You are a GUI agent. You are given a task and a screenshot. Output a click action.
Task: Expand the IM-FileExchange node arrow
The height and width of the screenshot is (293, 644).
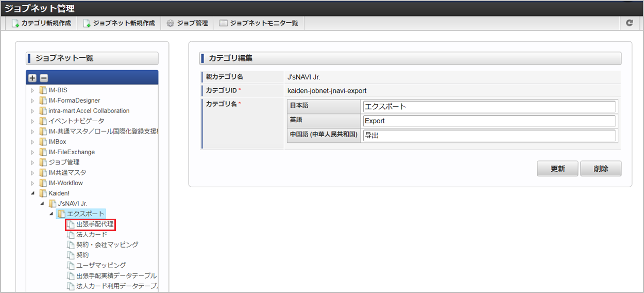pos(33,152)
